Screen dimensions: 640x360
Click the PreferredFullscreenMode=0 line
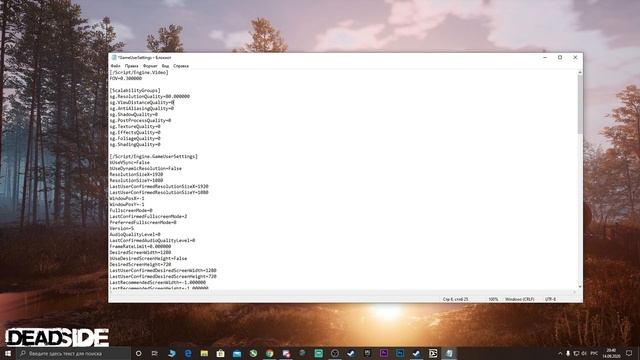143,222
